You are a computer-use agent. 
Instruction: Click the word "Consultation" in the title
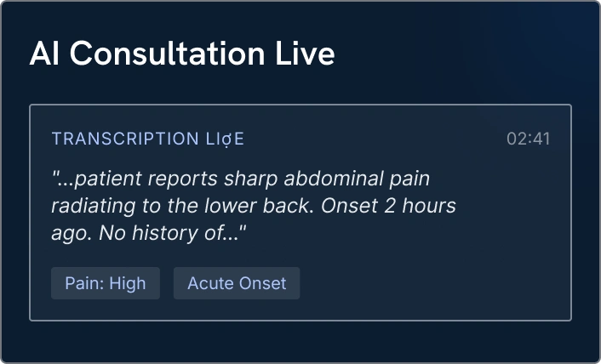coord(168,54)
